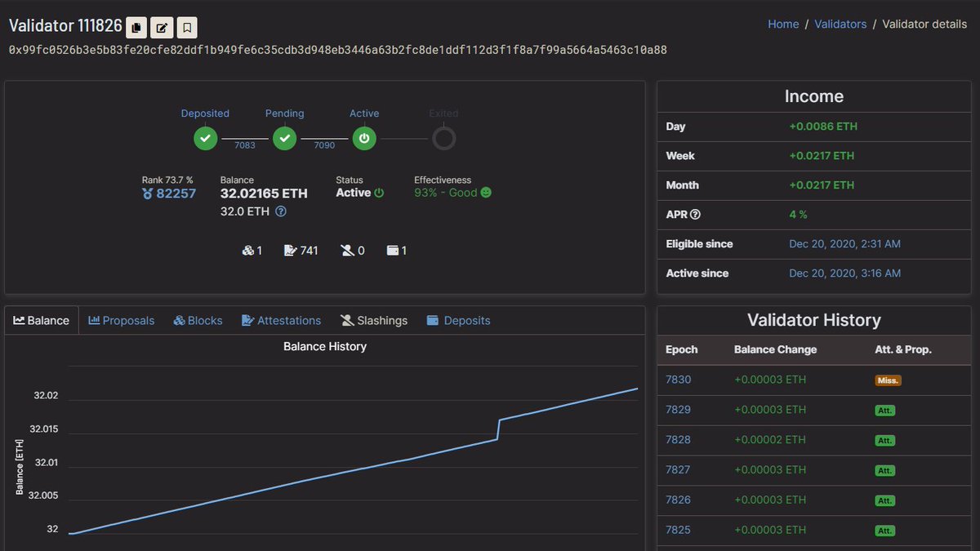This screenshot has width=980, height=551.
Task: Click the slashings icon showing 0
Action: pos(348,251)
